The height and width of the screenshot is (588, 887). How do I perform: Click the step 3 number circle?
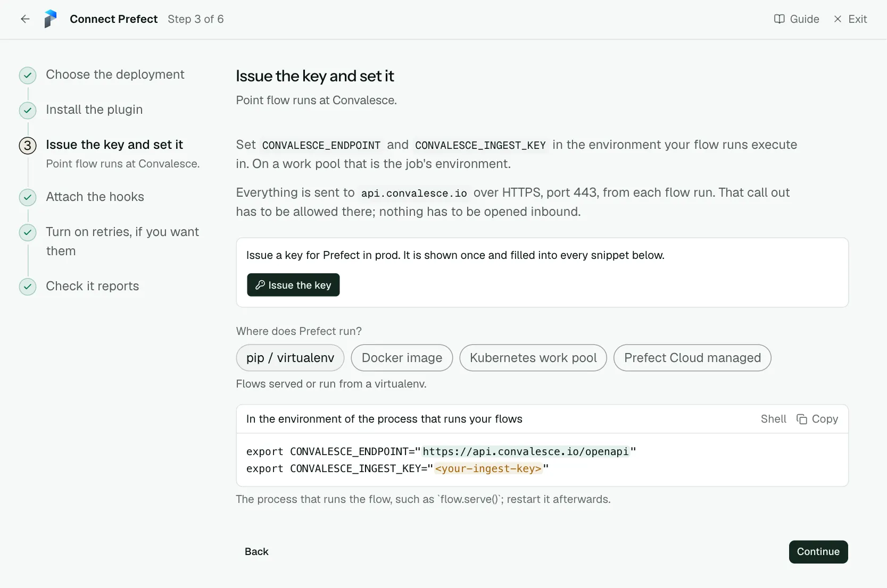click(x=28, y=146)
